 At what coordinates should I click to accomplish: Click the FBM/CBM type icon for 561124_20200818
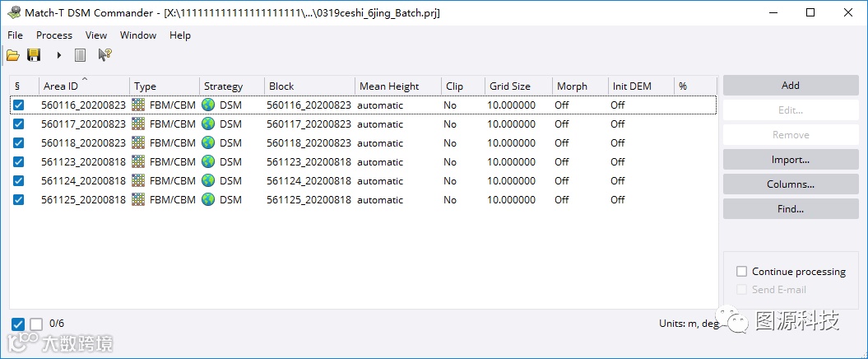(x=138, y=180)
